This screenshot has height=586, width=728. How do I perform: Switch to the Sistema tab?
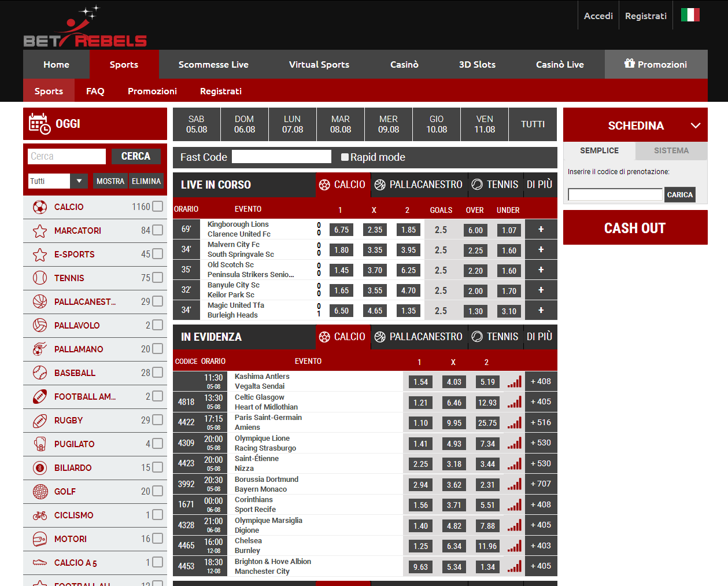[671, 150]
